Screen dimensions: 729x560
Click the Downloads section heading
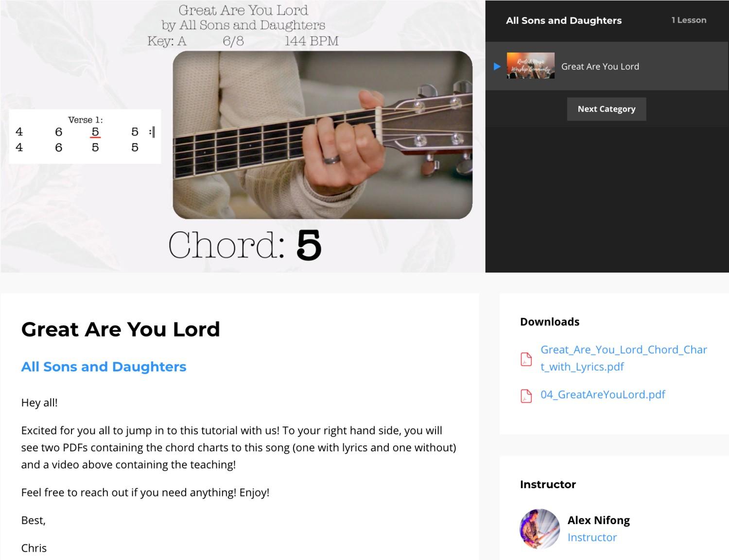pyautogui.click(x=550, y=322)
